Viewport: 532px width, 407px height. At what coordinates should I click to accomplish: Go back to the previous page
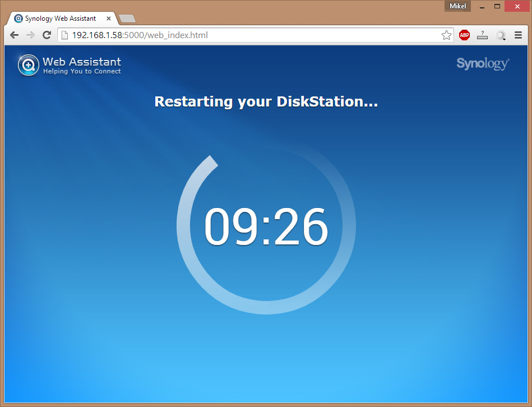coord(14,35)
